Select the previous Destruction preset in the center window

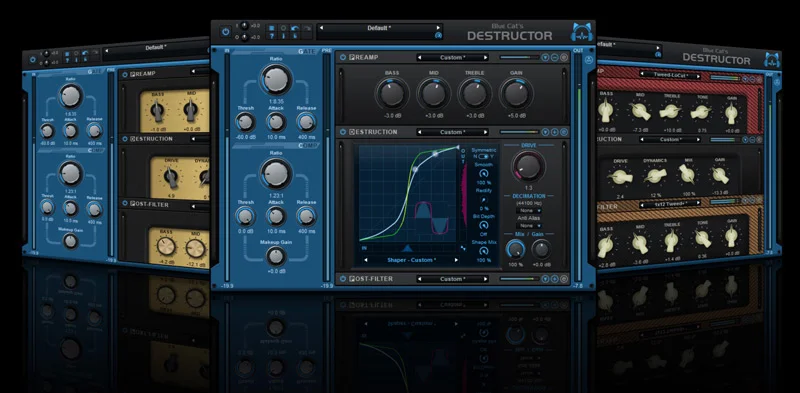pos(420,132)
